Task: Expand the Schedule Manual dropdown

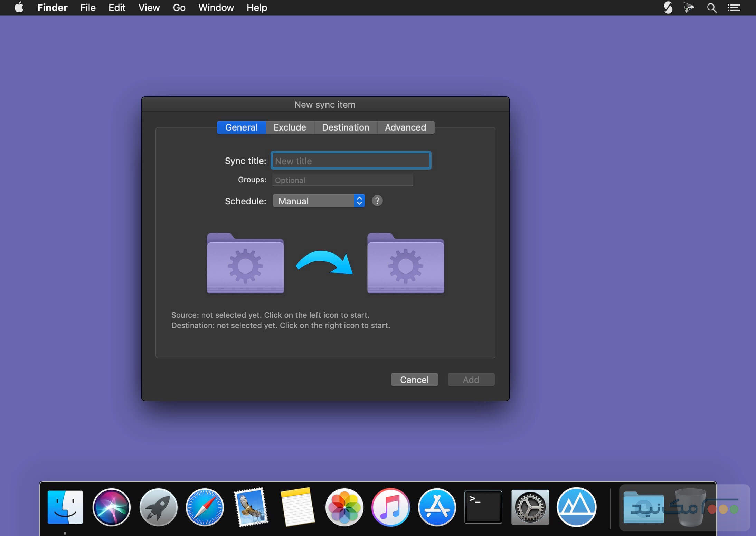Action: [x=319, y=201]
